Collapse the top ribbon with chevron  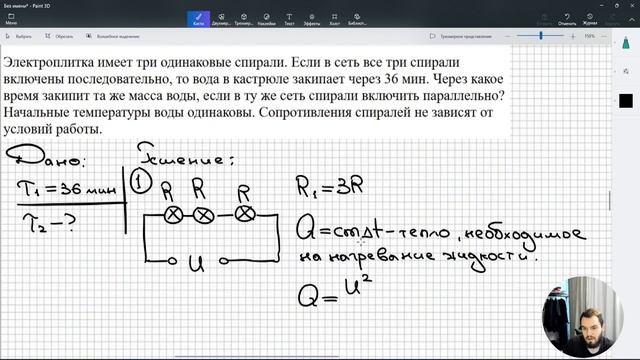631,19
